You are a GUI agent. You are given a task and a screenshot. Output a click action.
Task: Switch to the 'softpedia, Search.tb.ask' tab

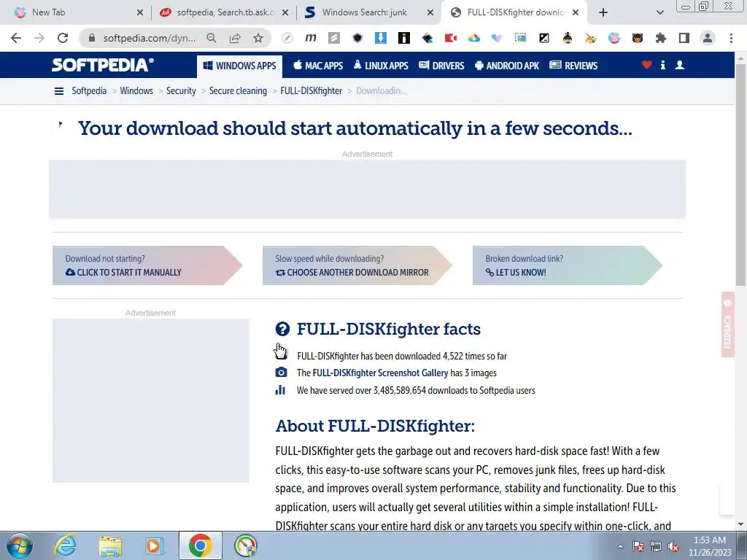point(224,12)
